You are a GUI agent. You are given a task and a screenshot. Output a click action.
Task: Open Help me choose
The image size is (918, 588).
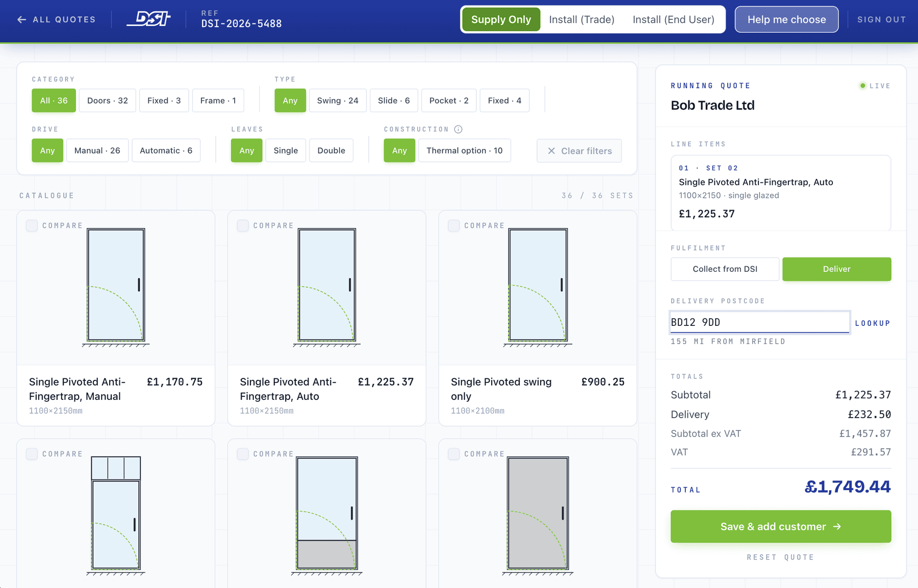(x=786, y=19)
